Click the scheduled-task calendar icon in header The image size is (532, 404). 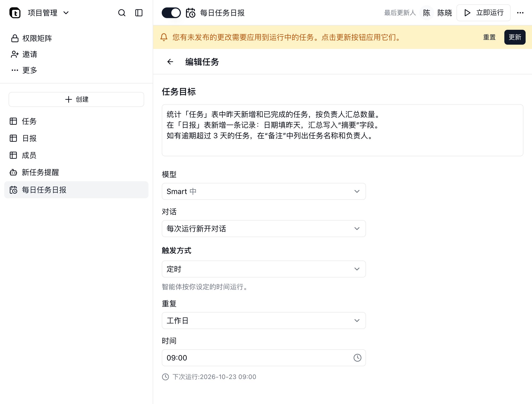pyautogui.click(x=190, y=13)
